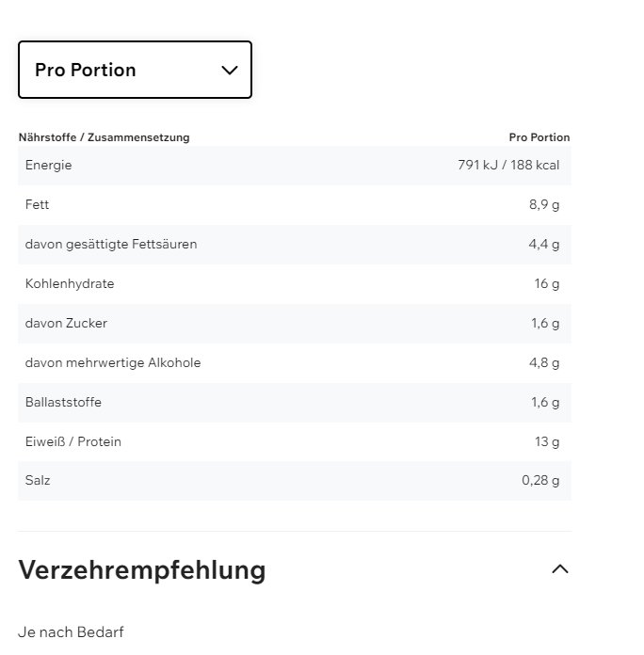644x655 pixels.
Task: Click the 13 g protein value
Action: pyautogui.click(x=547, y=442)
